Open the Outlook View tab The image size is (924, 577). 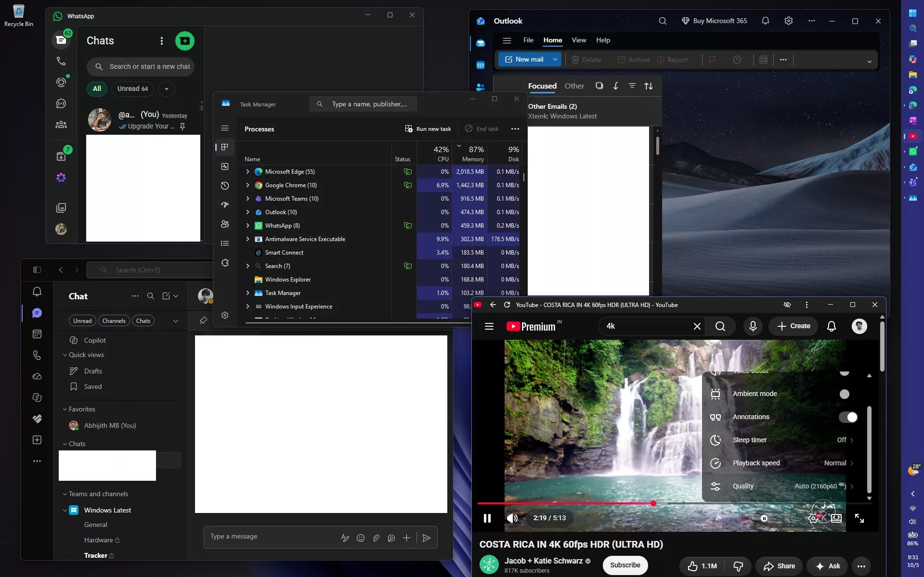(579, 40)
